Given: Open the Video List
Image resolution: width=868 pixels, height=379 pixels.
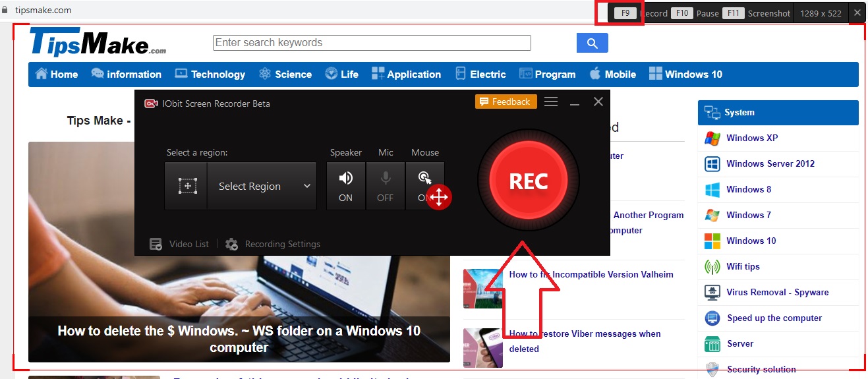Looking at the screenshot, I should point(179,244).
